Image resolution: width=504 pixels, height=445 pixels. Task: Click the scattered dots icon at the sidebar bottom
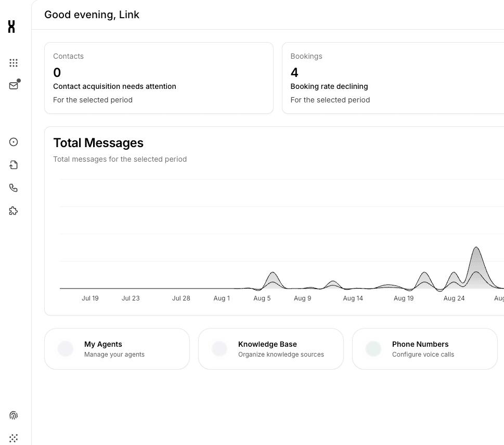(14, 438)
